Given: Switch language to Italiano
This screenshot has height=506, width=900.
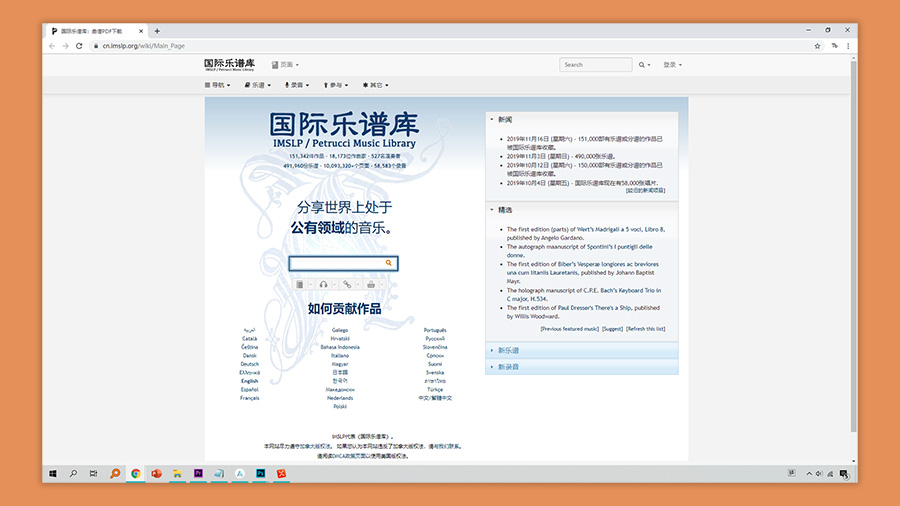Looking at the screenshot, I should tap(340, 356).
